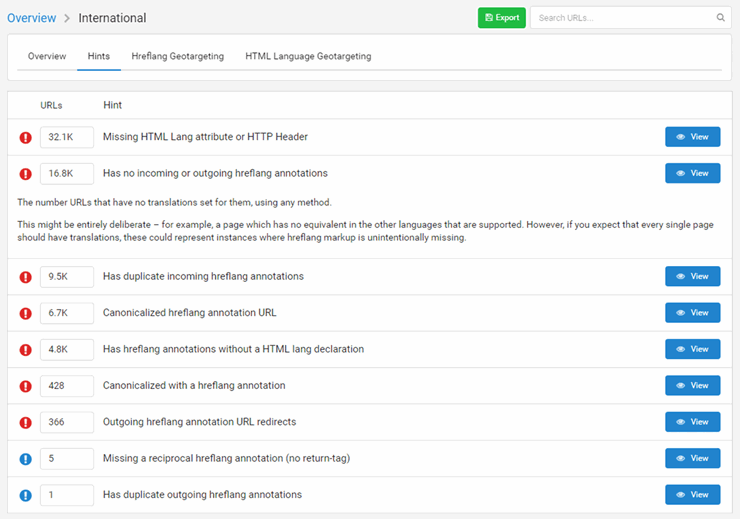Click error icon for duplicate incoming hreflang annotations

tap(26, 277)
